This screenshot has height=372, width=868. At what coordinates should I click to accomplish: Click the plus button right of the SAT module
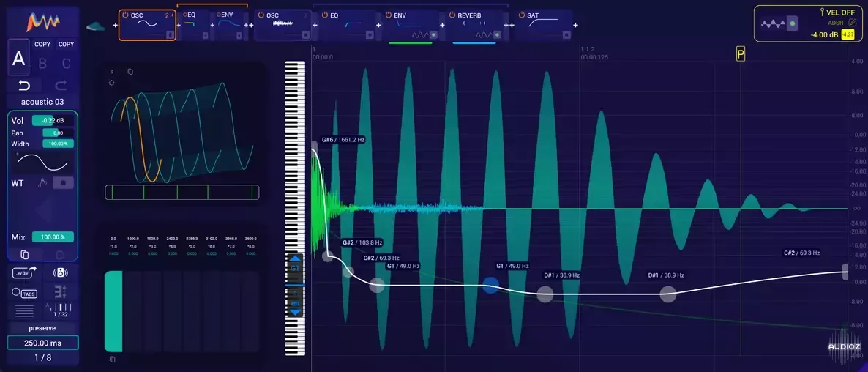(576, 25)
